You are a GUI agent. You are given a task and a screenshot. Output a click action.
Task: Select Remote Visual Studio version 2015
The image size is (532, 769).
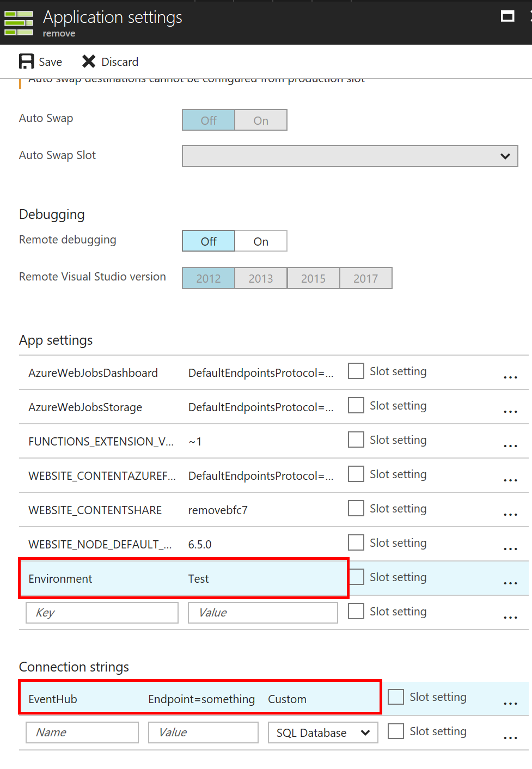point(313,278)
